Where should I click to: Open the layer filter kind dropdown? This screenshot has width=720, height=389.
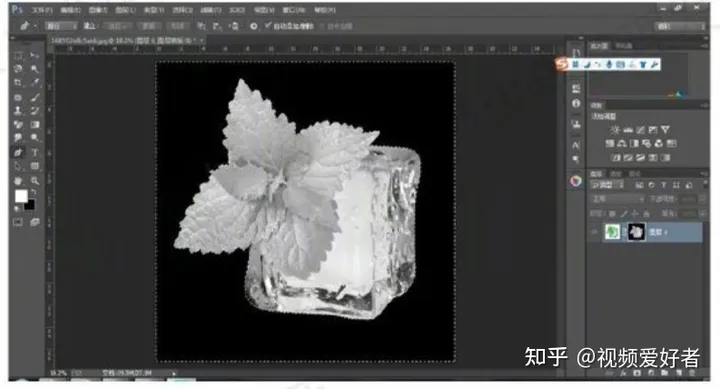point(608,185)
